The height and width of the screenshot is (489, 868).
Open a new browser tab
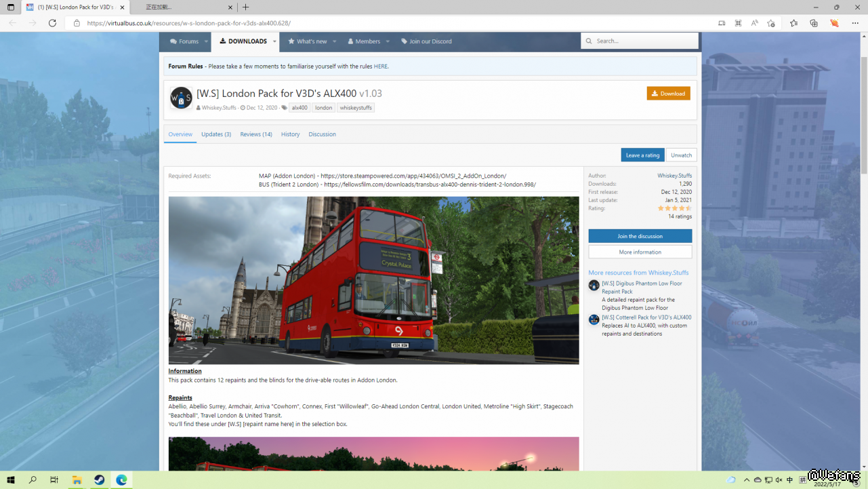tap(246, 7)
